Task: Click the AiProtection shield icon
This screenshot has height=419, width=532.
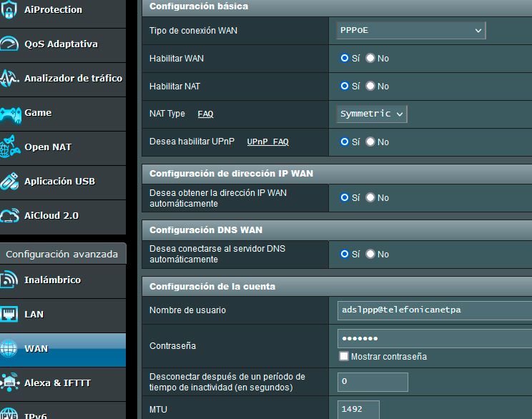Action: [9, 10]
